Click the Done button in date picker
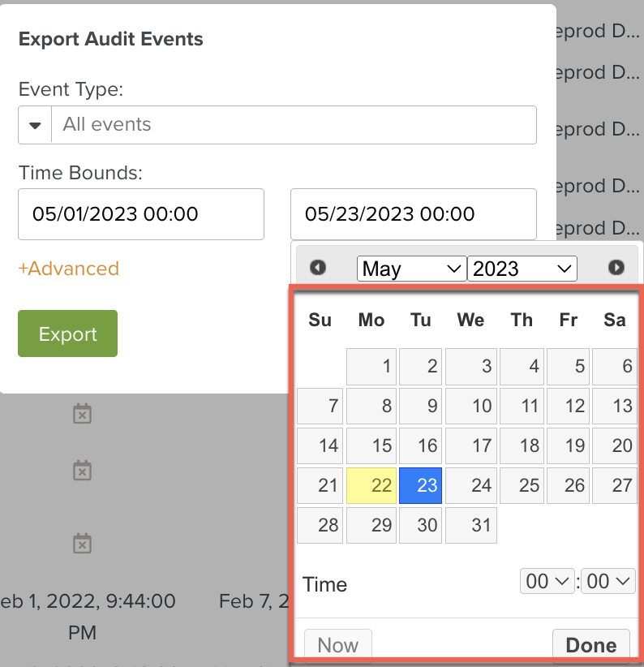 point(590,645)
